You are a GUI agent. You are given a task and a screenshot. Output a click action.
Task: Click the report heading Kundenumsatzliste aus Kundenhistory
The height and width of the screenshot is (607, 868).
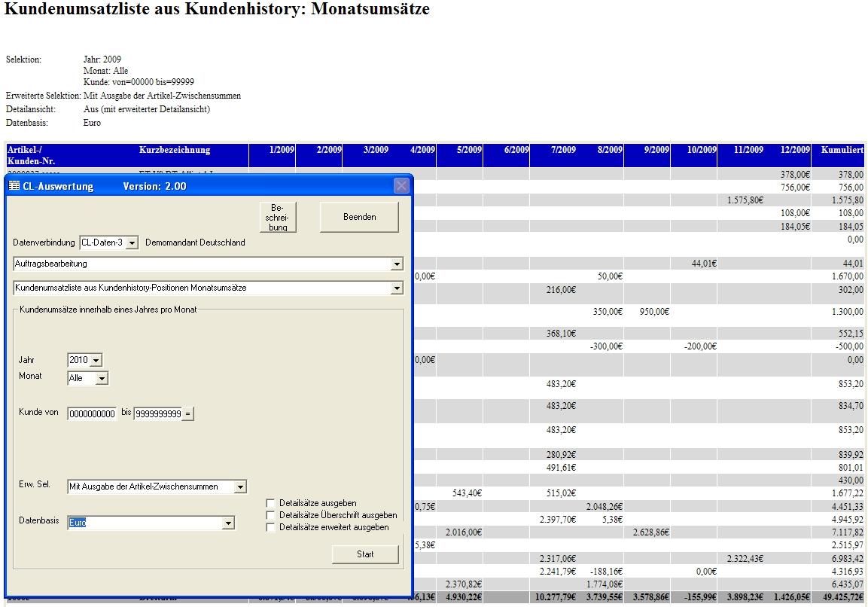click(217, 9)
